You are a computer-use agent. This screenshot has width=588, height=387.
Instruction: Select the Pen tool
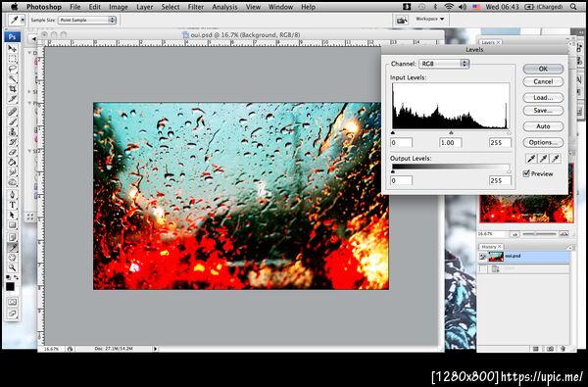pyautogui.click(x=13, y=195)
